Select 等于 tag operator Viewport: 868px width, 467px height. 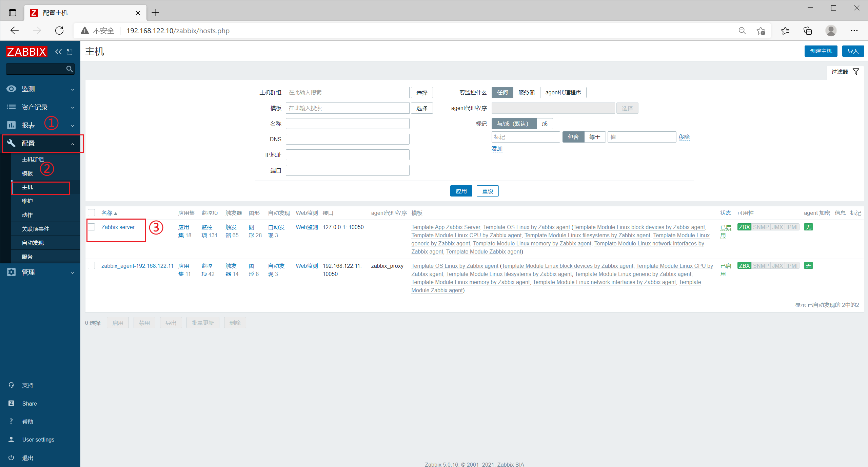pos(595,137)
